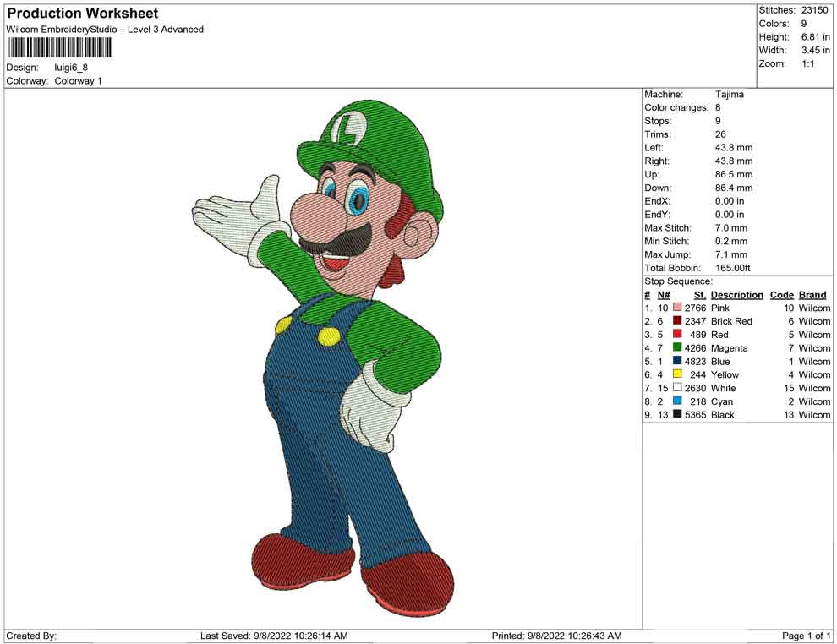Click the White thread color swatch

click(677, 387)
